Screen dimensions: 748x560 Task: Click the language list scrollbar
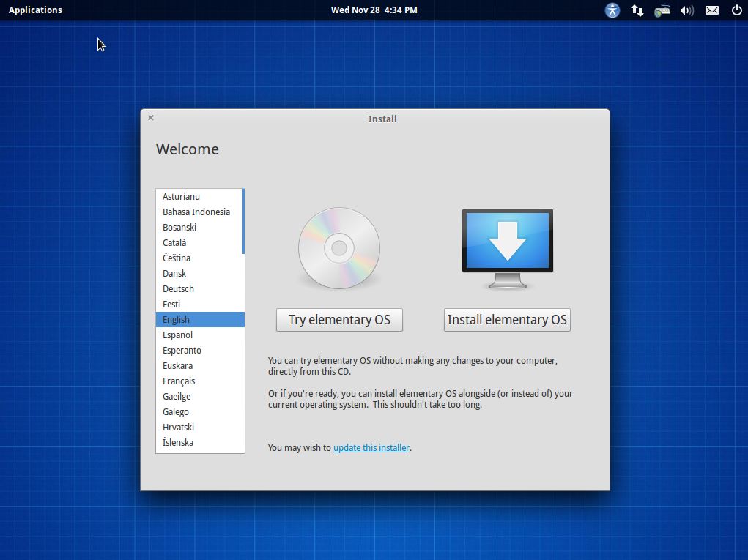tap(243, 222)
